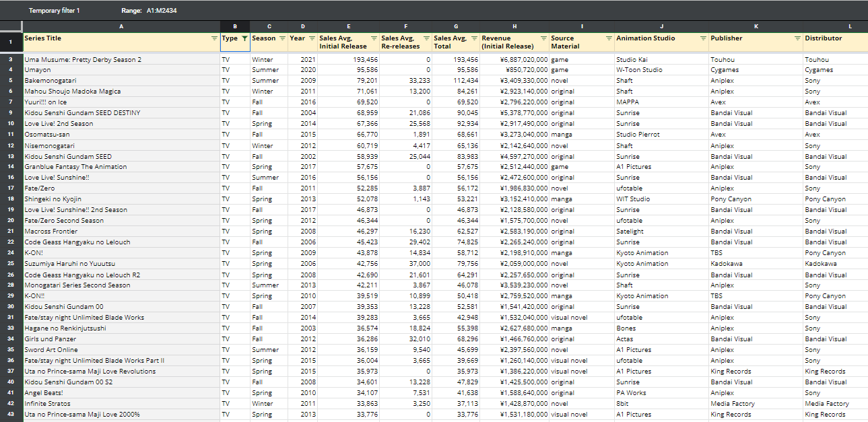Viewport: 868px width, 422px height.
Task: Select the 'Kadokawa' publisher cell
Action: (x=756, y=264)
